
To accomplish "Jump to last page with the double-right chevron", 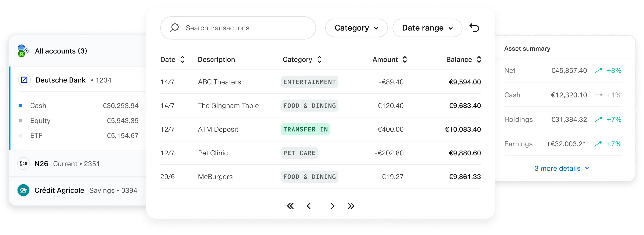I will pos(351,206).
